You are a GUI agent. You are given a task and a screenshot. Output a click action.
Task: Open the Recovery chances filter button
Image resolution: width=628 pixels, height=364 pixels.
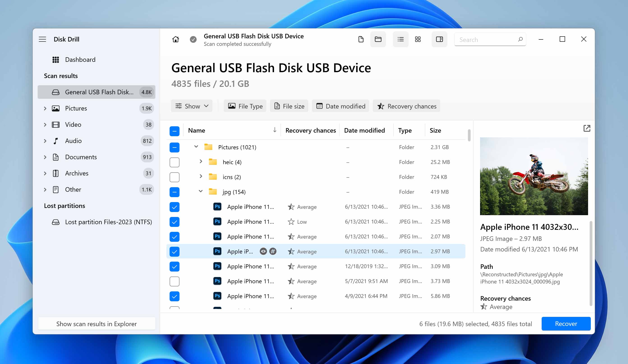coord(407,106)
